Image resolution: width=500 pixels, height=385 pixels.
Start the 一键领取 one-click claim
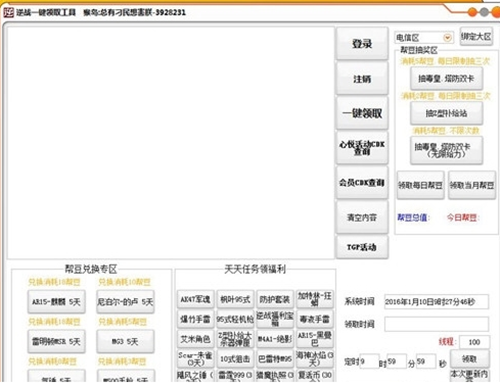point(362,113)
